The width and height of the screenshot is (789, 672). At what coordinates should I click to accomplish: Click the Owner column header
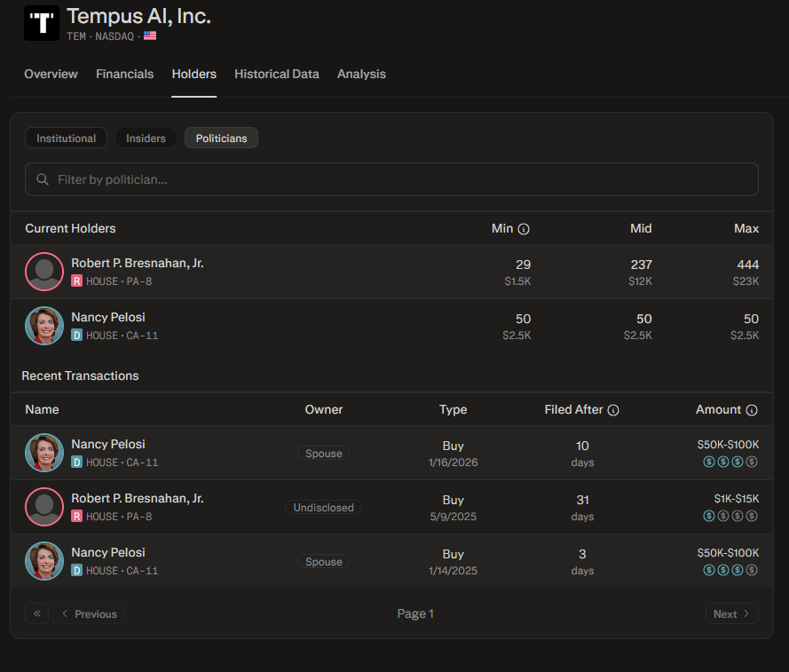[324, 410]
